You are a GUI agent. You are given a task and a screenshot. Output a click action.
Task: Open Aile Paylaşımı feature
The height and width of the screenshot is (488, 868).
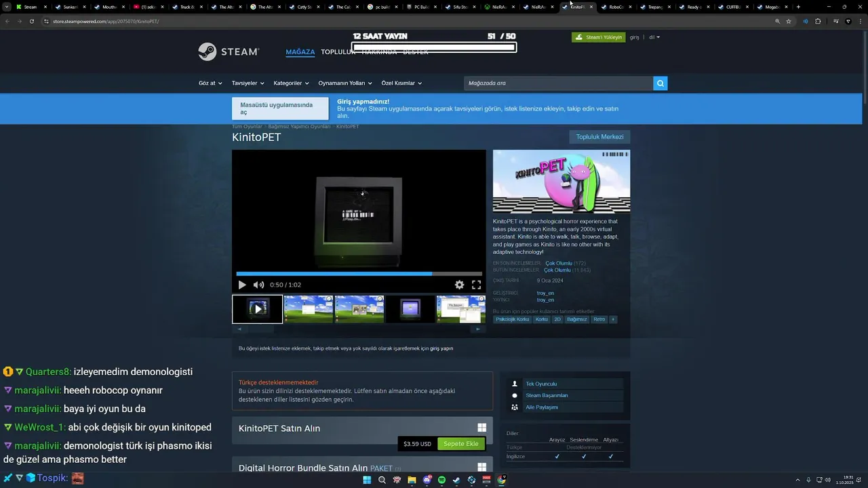[x=565, y=407]
